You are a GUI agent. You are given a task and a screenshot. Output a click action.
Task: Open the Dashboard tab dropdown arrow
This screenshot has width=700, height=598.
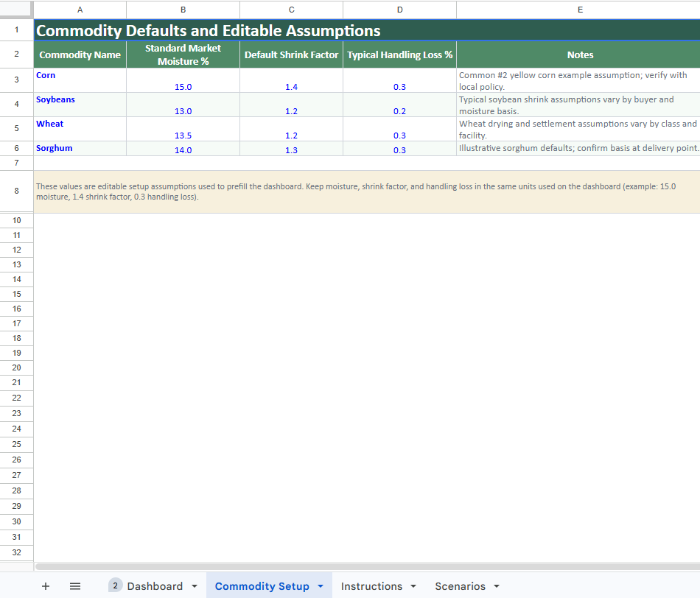[194, 585]
